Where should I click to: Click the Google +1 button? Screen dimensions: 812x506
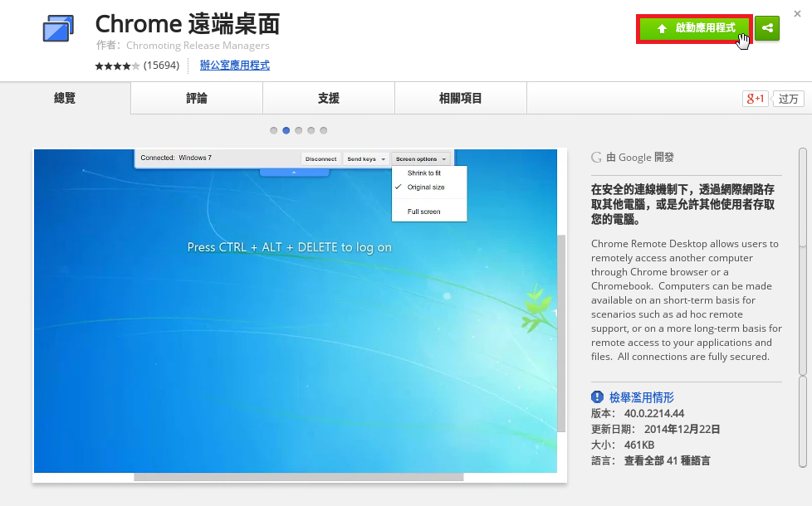[755, 99]
